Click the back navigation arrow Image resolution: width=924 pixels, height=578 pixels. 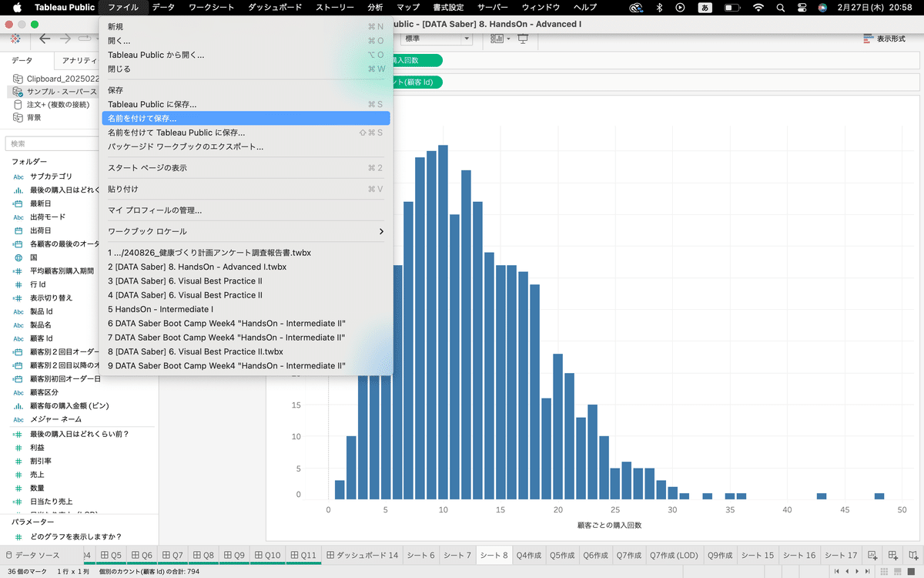coord(43,37)
